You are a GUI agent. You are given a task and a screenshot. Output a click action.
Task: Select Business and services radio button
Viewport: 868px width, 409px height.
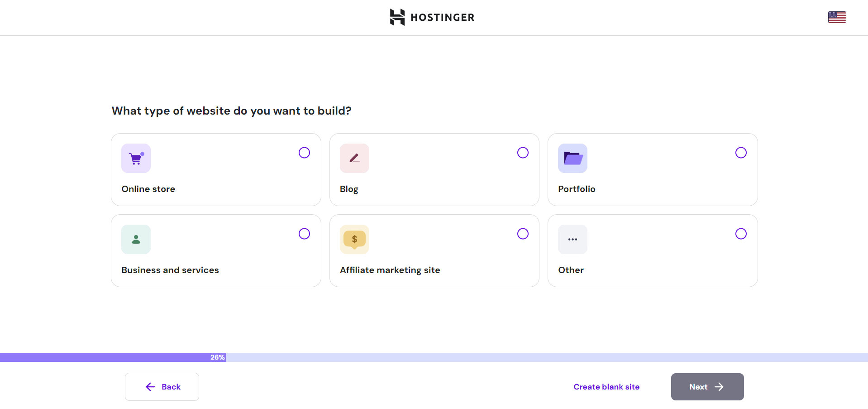pyautogui.click(x=304, y=234)
